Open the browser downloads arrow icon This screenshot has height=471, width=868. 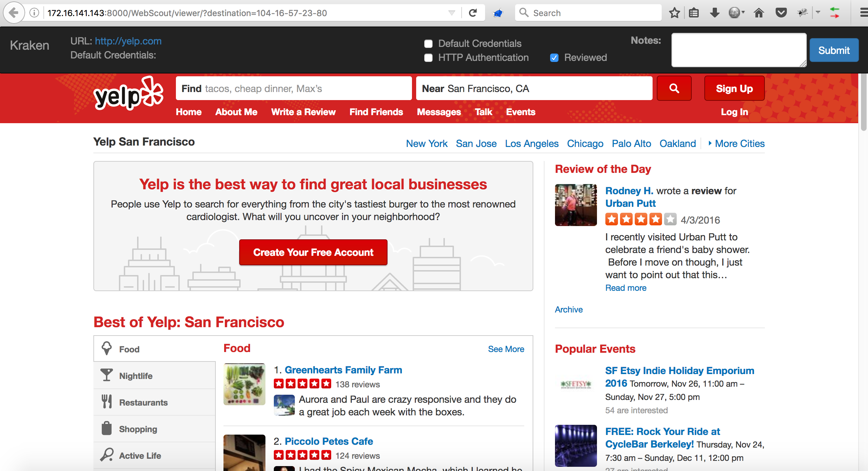[x=714, y=13]
